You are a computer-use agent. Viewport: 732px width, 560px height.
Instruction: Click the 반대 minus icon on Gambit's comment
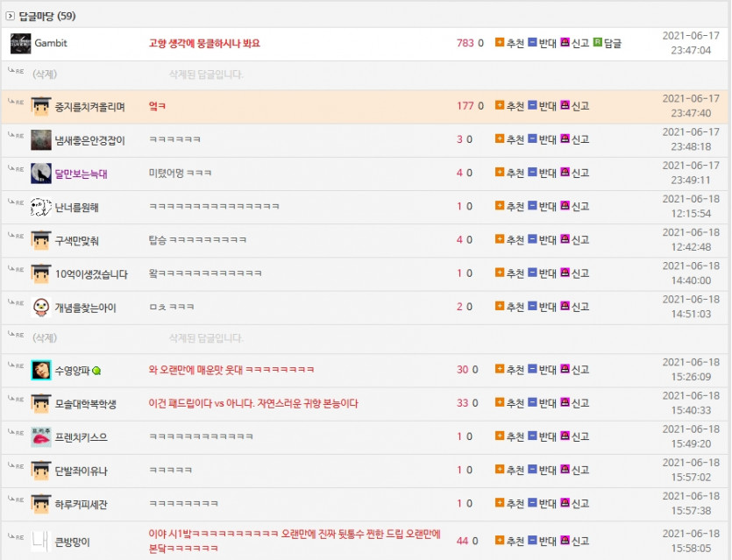[532, 42]
